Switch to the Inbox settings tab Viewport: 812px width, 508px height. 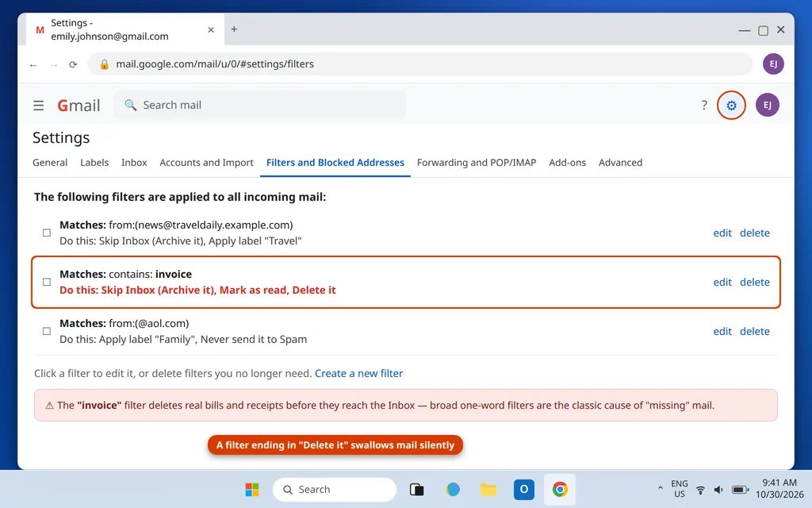click(134, 163)
